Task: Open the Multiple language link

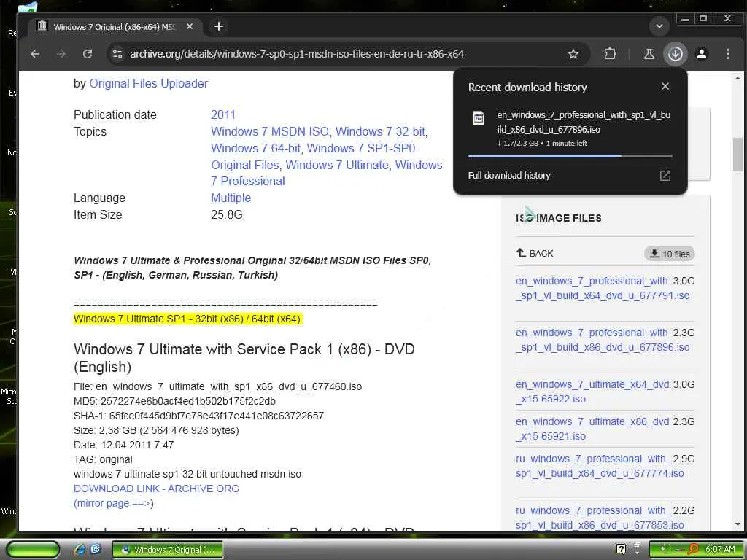Action: (231, 198)
